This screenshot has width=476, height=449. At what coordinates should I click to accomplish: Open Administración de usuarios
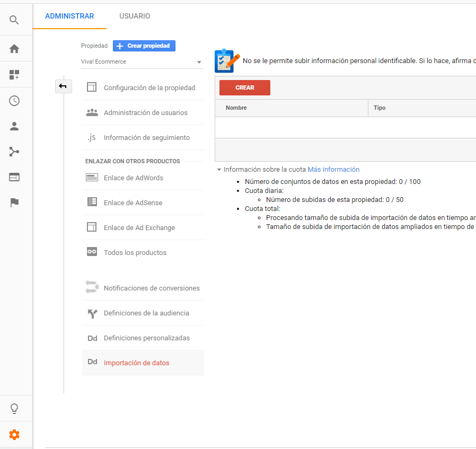(143, 112)
